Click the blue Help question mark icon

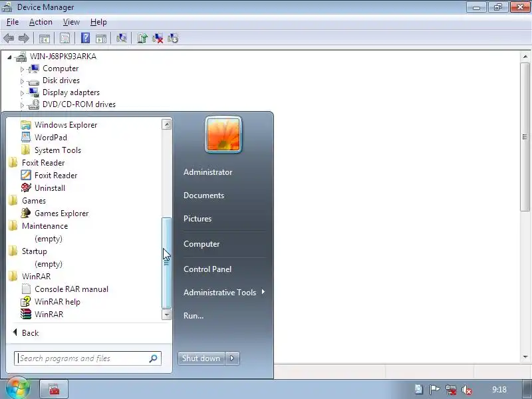click(x=86, y=38)
